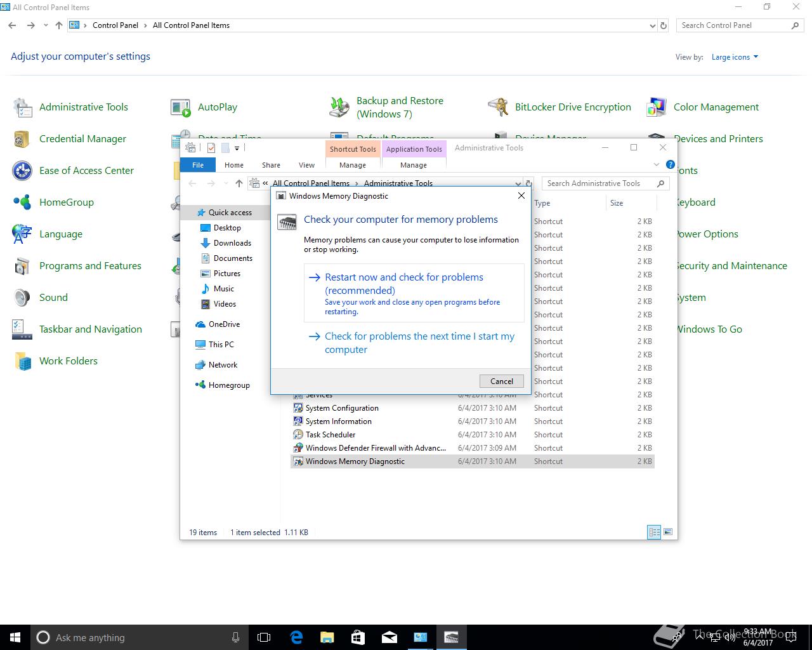This screenshot has height=650, width=812.
Task: Select Manage tab under Application Tools
Action: 414,165
